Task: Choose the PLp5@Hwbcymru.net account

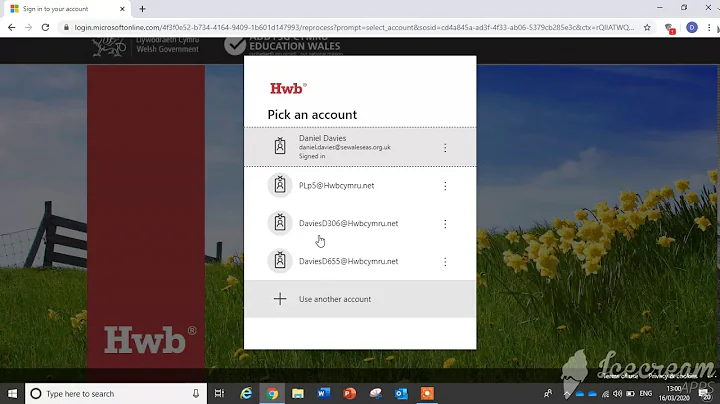Action: click(x=360, y=185)
